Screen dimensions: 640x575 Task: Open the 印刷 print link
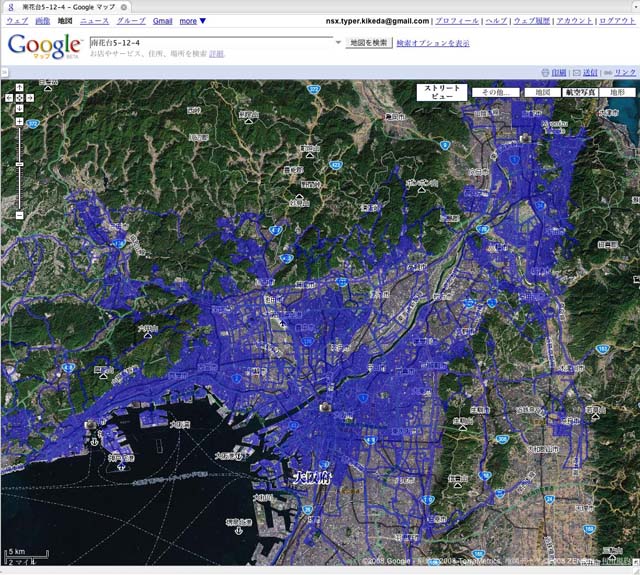point(558,73)
